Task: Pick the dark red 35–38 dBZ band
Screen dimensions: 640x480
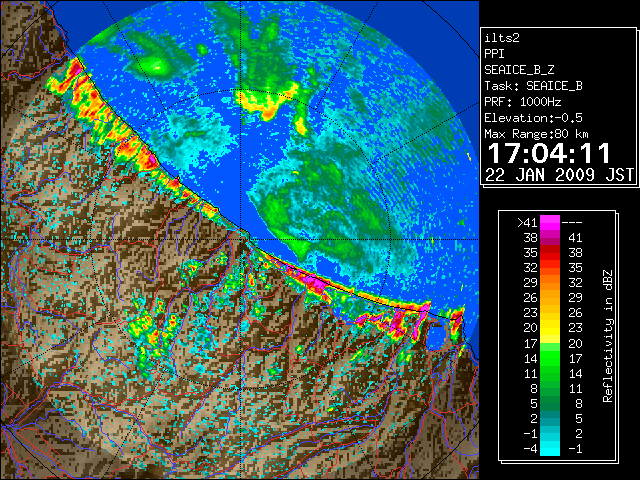Action: tap(550, 253)
